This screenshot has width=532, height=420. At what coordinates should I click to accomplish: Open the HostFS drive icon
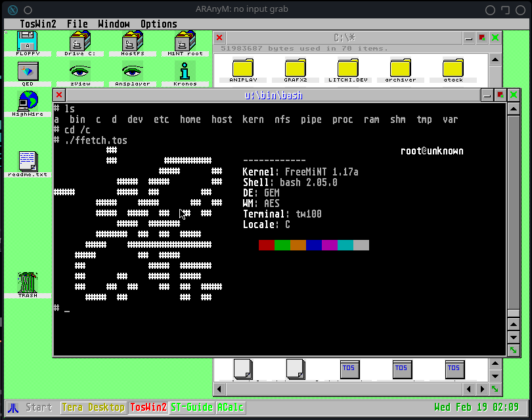pyautogui.click(x=133, y=43)
